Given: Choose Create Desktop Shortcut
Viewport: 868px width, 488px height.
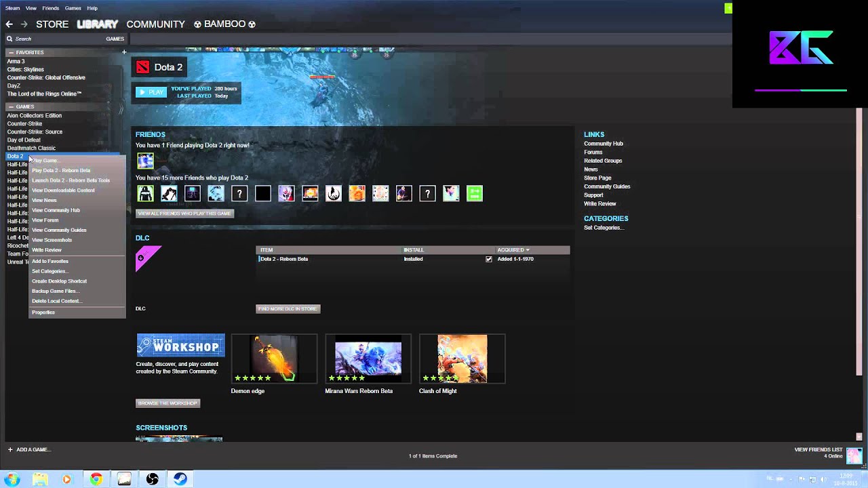Looking at the screenshot, I should (x=59, y=281).
